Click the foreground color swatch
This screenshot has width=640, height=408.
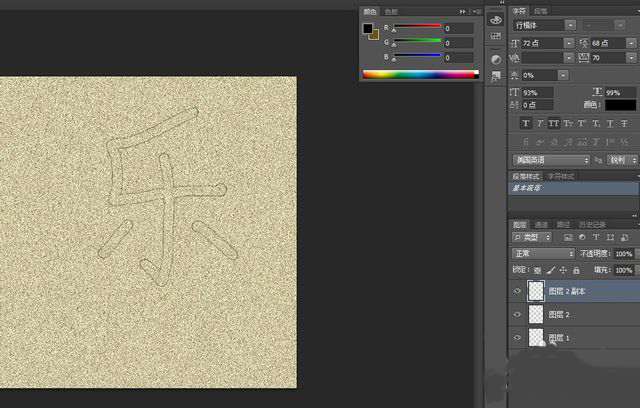click(369, 28)
